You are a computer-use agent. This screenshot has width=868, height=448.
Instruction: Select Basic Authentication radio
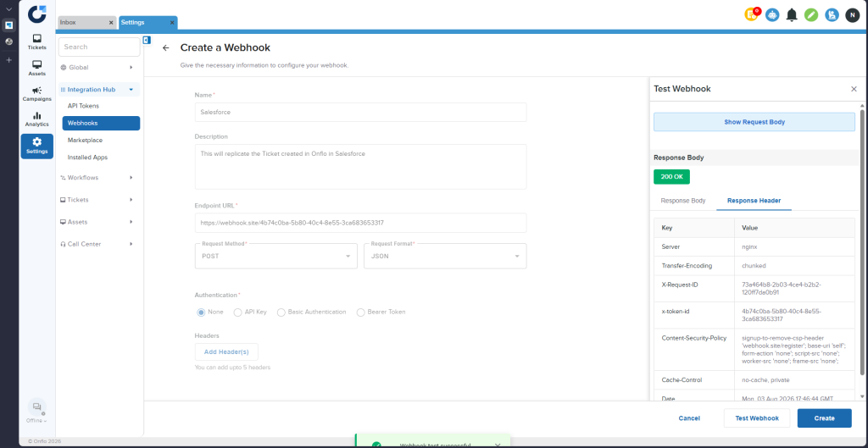pyautogui.click(x=281, y=312)
